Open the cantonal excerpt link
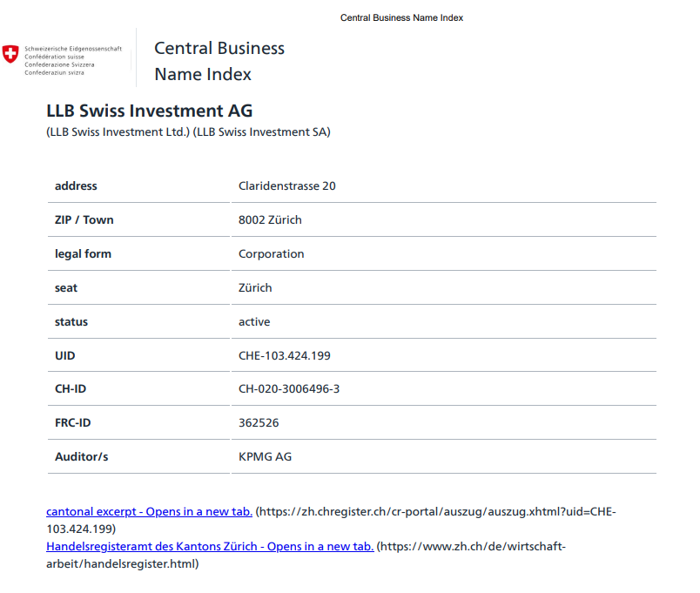Viewport: 700px width, 593px height. click(149, 512)
